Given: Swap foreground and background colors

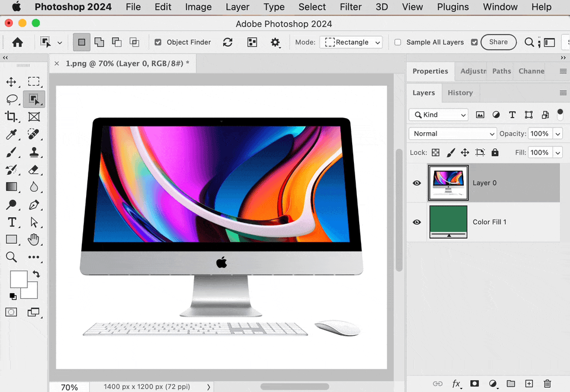Looking at the screenshot, I should coord(36,274).
